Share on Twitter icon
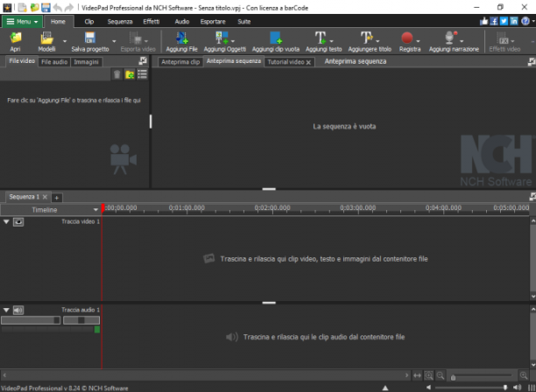Image resolution: width=536 pixels, height=392 pixels. click(x=504, y=22)
